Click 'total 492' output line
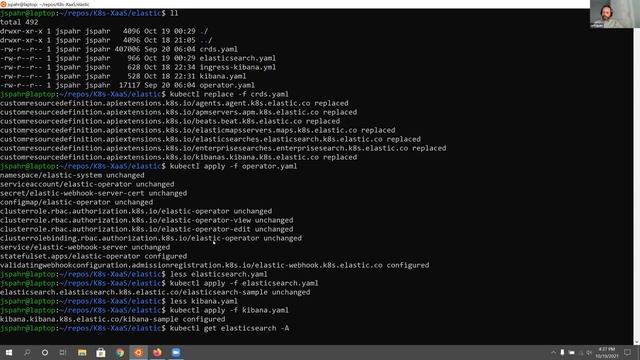The image size is (640, 360). 19,22
